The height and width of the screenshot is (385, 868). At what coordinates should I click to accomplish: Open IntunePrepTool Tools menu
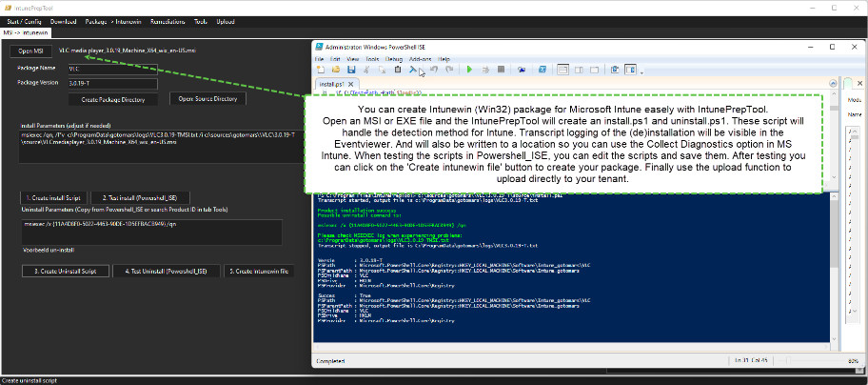point(201,22)
